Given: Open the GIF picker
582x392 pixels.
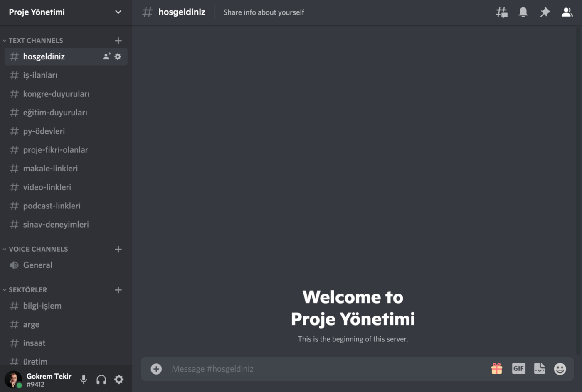Looking at the screenshot, I should tap(518, 369).
